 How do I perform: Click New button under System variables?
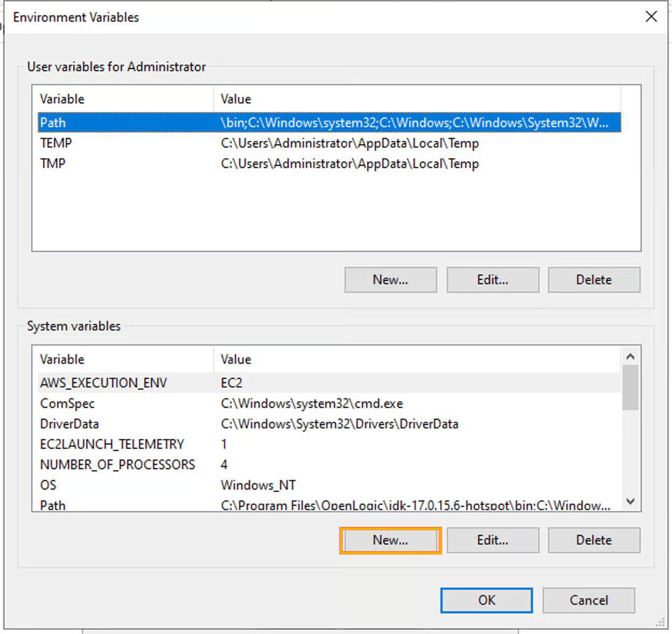(x=390, y=540)
